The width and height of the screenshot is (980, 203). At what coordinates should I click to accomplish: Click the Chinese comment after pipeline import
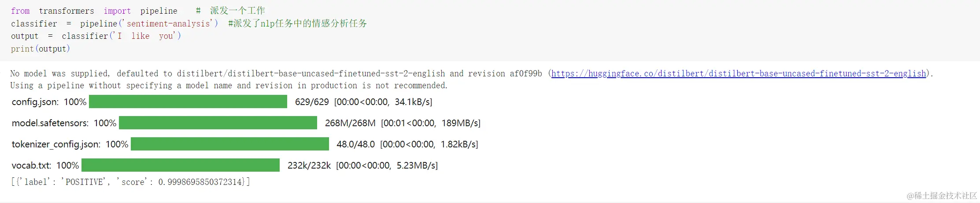coord(237,11)
